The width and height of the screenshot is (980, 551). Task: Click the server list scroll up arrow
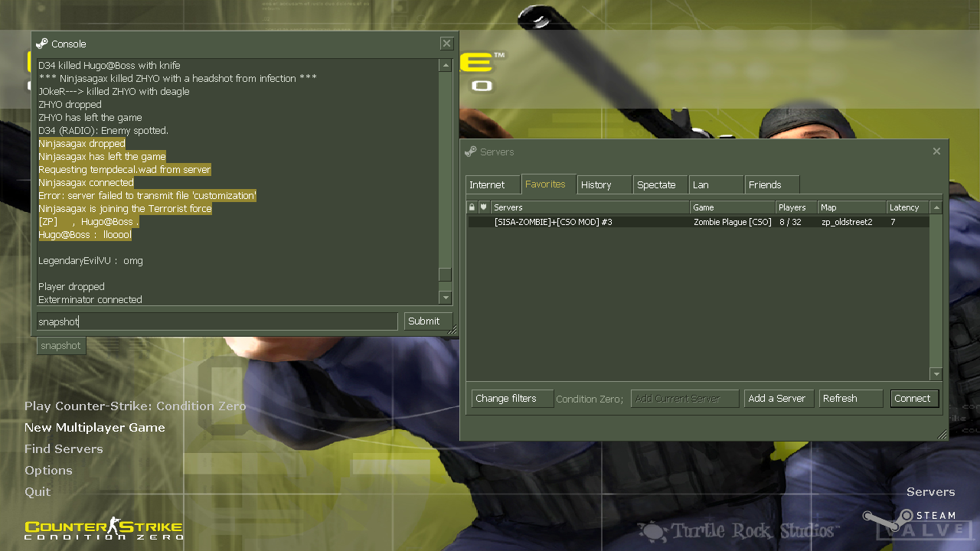pos(936,207)
